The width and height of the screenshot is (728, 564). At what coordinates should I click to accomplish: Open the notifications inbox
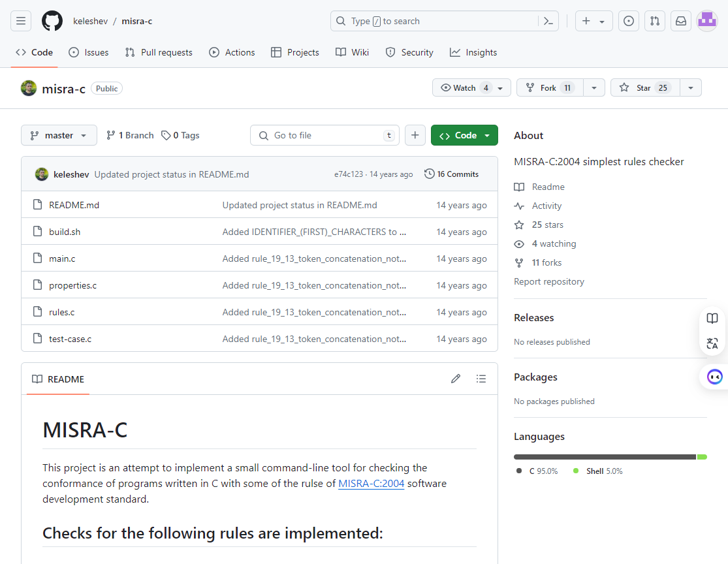(680, 21)
